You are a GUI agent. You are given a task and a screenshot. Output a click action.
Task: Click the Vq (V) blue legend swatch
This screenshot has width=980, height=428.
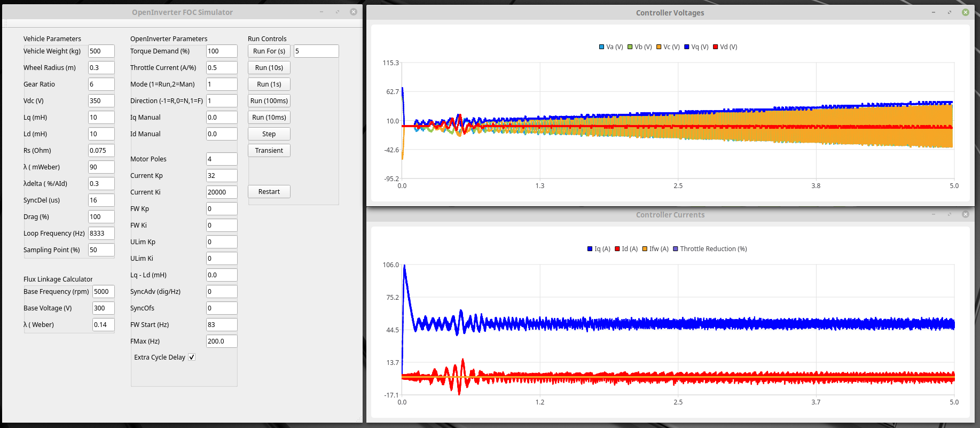tap(687, 47)
